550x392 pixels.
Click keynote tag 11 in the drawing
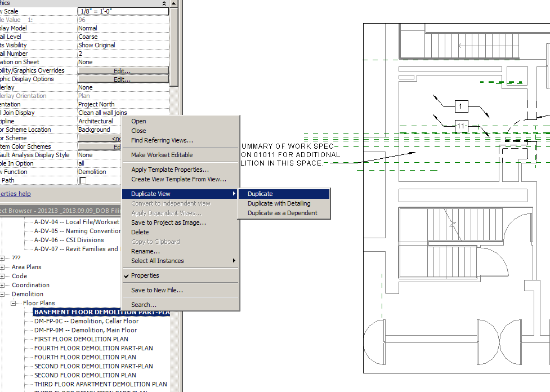tap(461, 125)
